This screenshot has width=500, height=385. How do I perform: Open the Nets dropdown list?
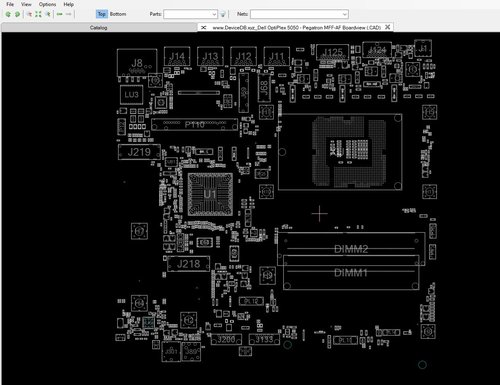345,14
